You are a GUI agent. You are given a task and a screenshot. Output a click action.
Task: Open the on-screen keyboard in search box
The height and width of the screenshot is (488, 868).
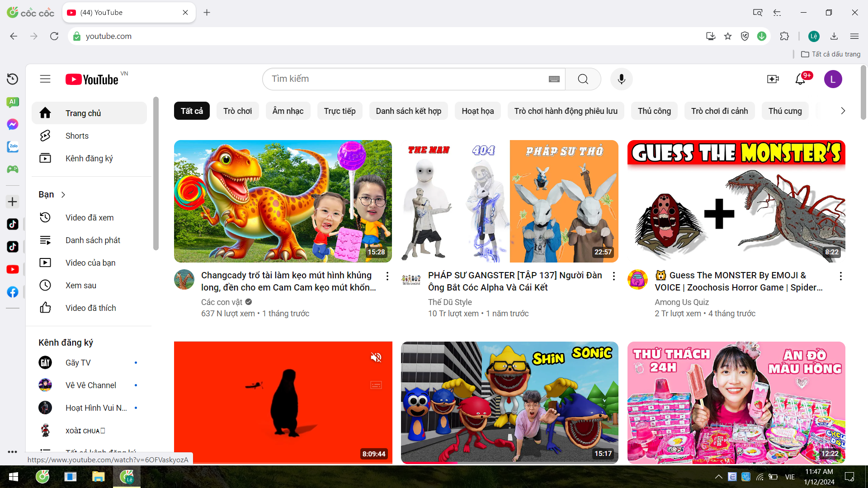[554, 79]
